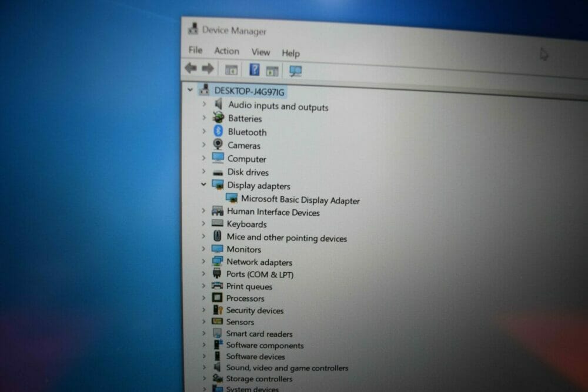588x392 pixels.
Task: Click the Microsoft Basic Display Adapter icon
Action: tap(231, 198)
